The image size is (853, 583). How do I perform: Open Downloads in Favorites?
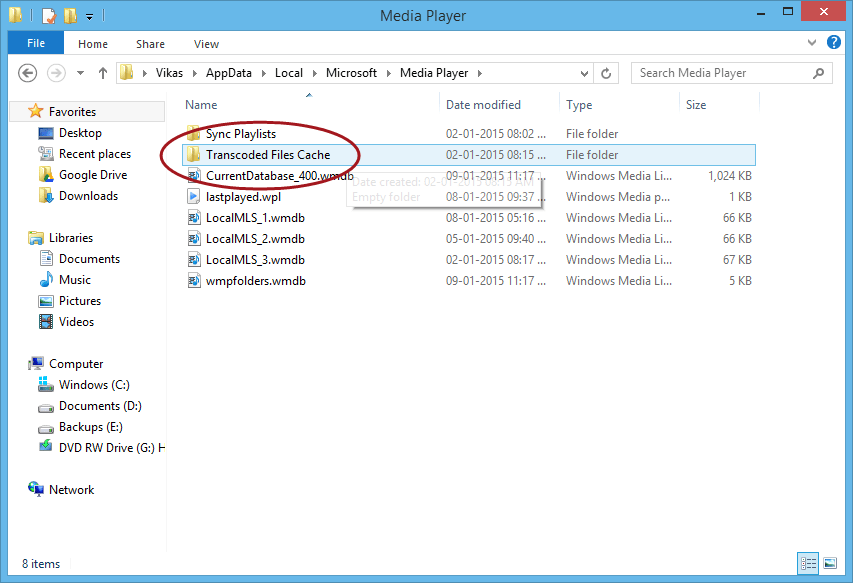[88, 196]
